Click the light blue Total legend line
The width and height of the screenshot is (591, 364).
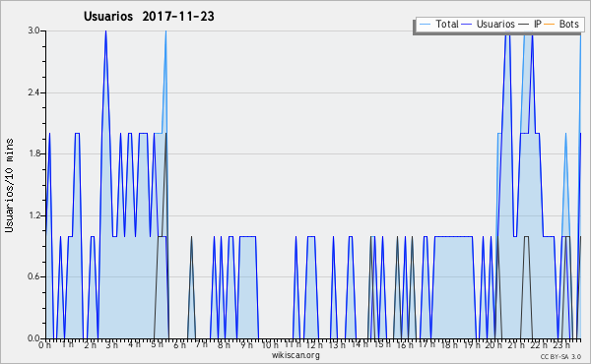point(425,25)
